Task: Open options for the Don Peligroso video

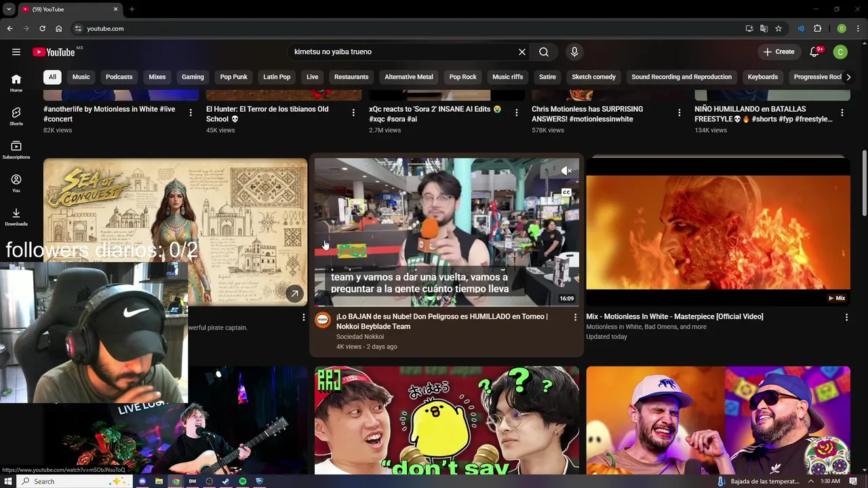Action: point(575,317)
